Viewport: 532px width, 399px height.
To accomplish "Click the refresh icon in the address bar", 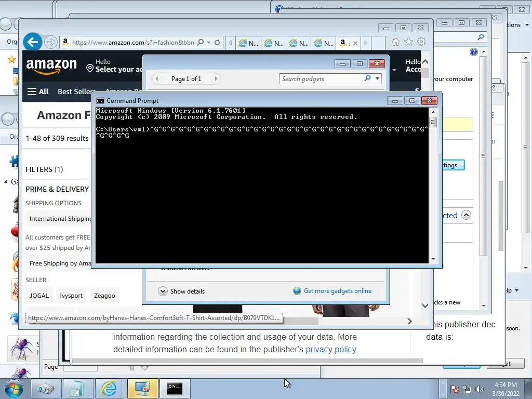I will pyautogui.click(x=217, y=42).
